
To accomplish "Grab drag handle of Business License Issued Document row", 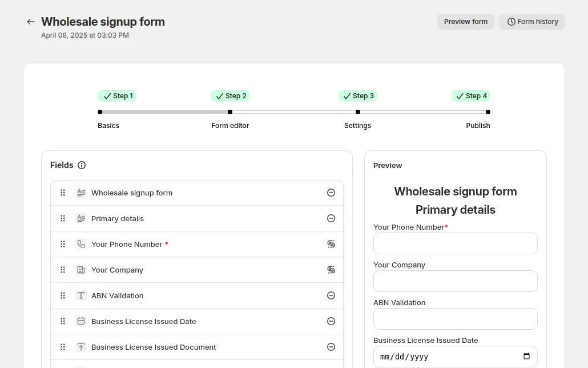I will pyautogui.click(x=63, y=347).
